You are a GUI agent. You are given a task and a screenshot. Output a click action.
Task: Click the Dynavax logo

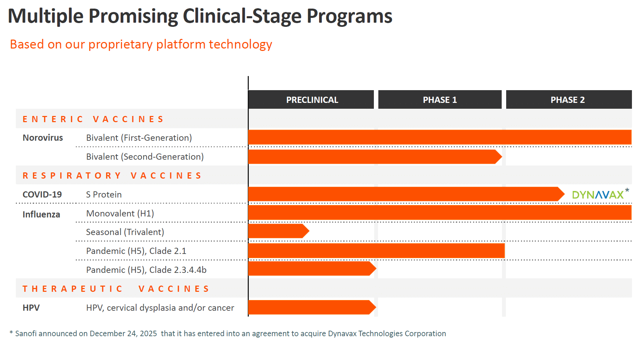598,195
